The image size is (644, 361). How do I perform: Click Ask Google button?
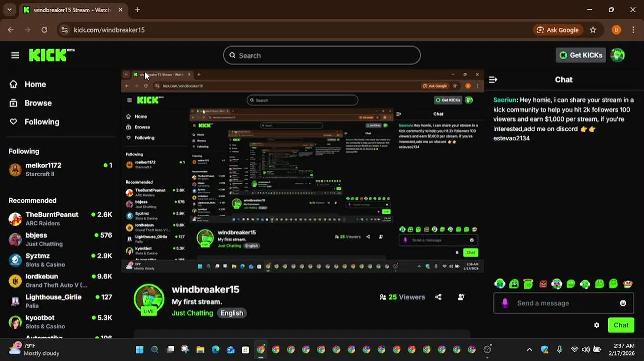coord(557,30)
